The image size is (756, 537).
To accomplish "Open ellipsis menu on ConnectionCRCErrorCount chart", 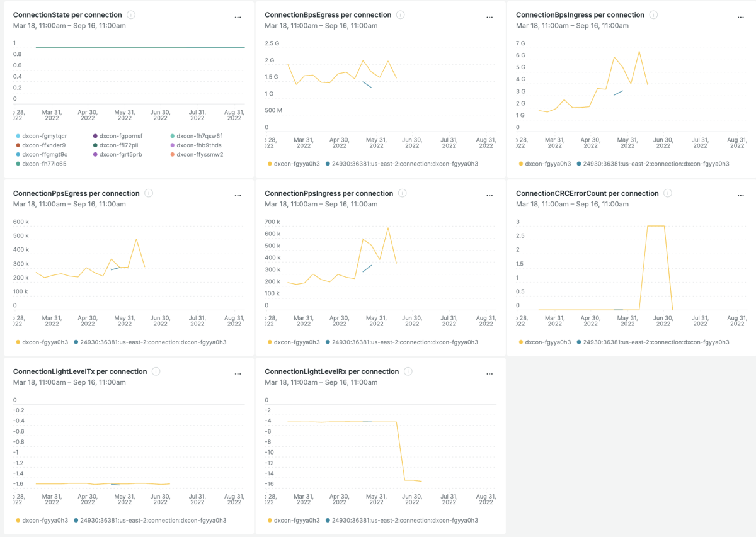I will [x=741, y=196].
